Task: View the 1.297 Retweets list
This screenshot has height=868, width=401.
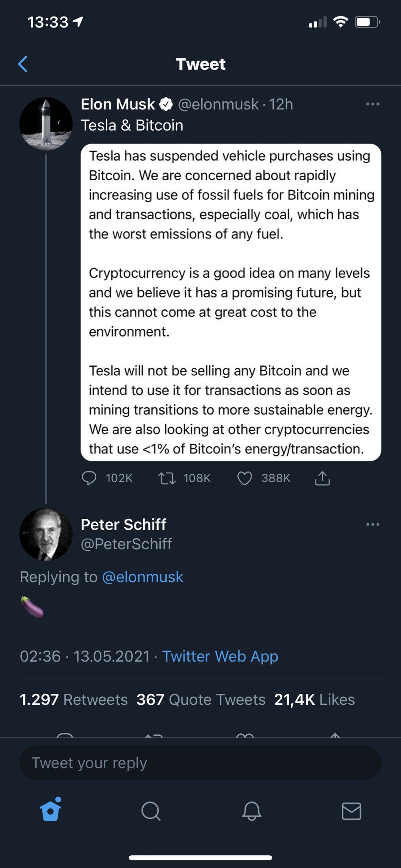Action: click(74, 700)
